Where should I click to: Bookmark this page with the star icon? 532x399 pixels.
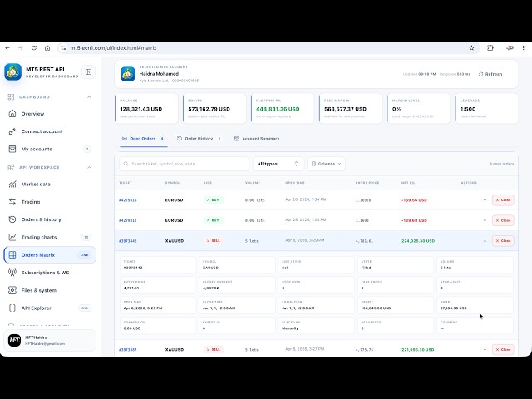[471, 48]
